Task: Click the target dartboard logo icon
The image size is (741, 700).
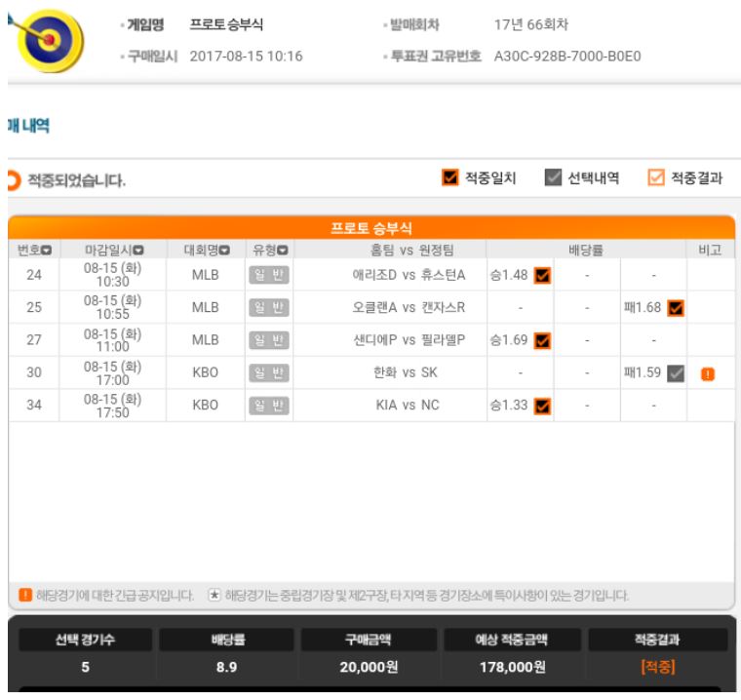Action: (x=47, y=40)
